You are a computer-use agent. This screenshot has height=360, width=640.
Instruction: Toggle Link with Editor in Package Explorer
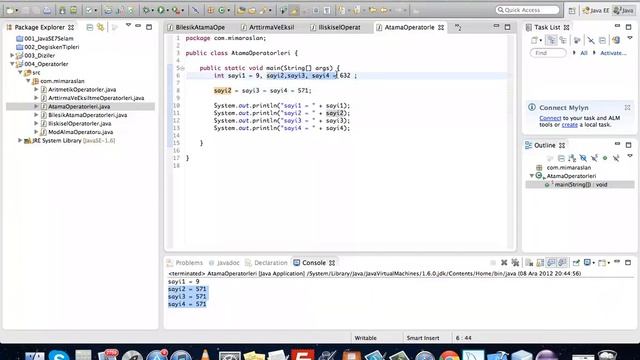pos(100,27)
